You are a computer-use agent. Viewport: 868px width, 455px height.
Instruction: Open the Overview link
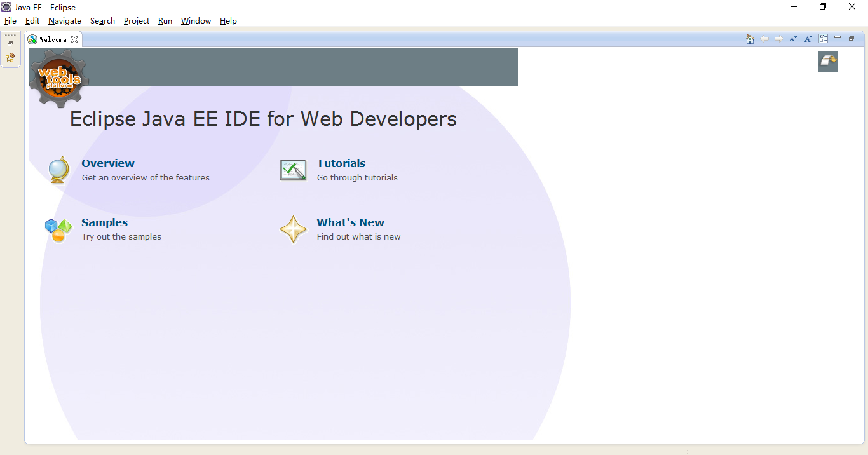(108, 163)
